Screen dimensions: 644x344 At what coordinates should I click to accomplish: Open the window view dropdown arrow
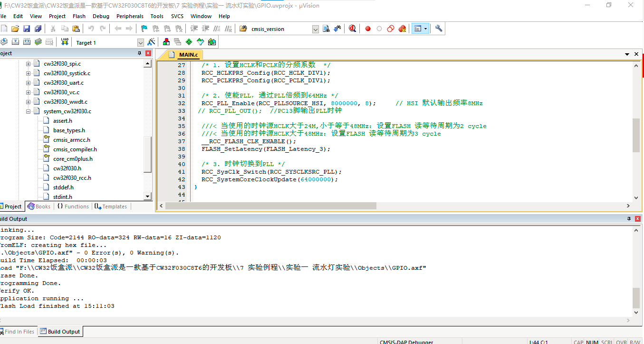point(425,29)
